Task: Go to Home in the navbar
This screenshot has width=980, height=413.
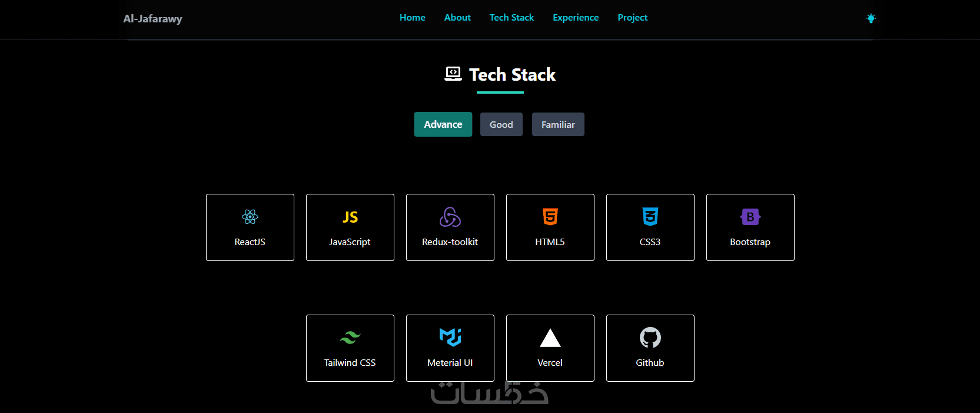Action: coord(413,18)
